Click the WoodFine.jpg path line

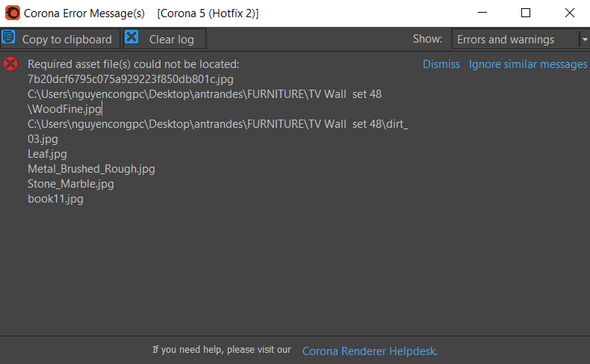64,109
